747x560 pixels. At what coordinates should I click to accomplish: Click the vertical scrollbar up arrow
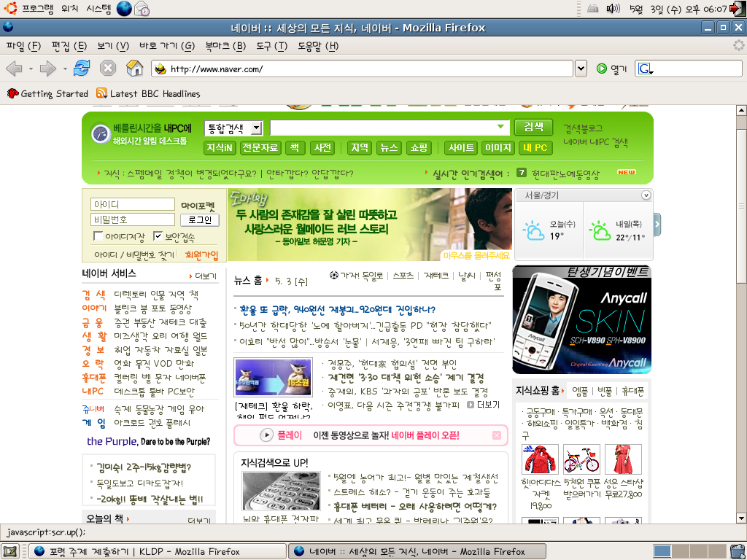click(x=741, y=111)
